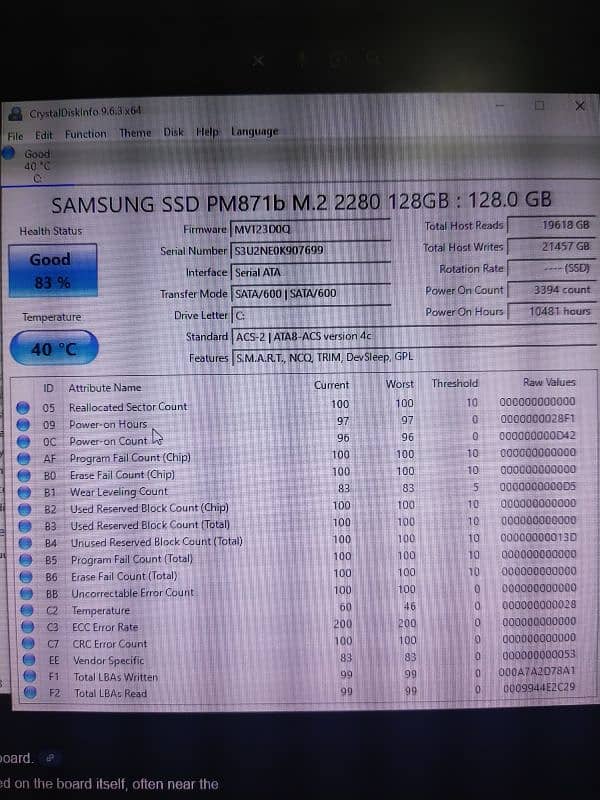Select the ECC Error Rate attribute name
The width and height of the screenshot is (600, 800).
point(105,627)
